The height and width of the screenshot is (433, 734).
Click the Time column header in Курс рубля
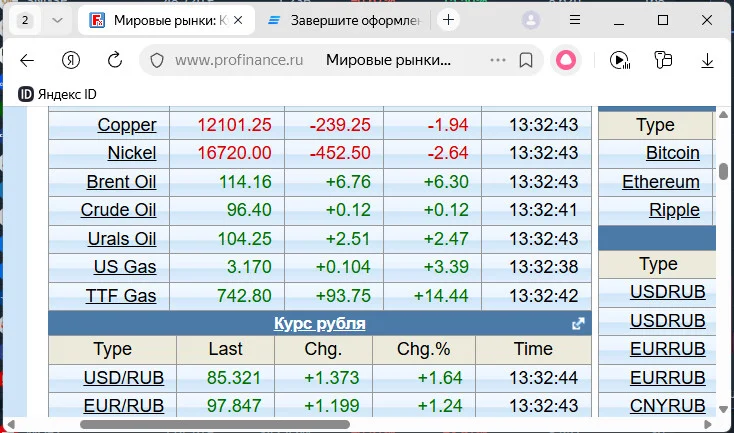coord(533,349)
